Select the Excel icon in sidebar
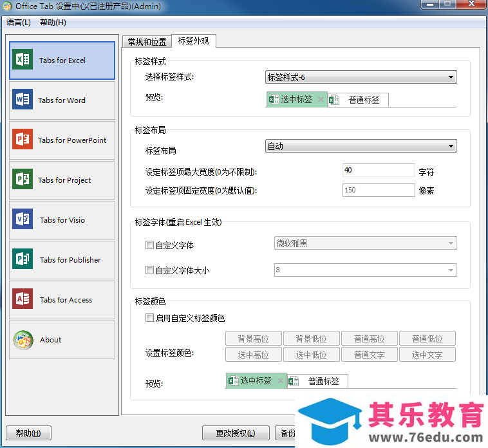488x448 pixels. point(23,59)
